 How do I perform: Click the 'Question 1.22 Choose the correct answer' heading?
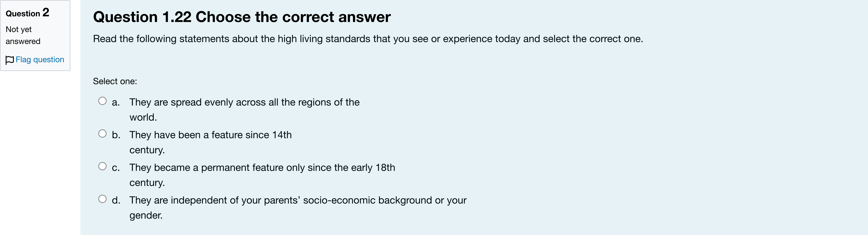point(242,17)
